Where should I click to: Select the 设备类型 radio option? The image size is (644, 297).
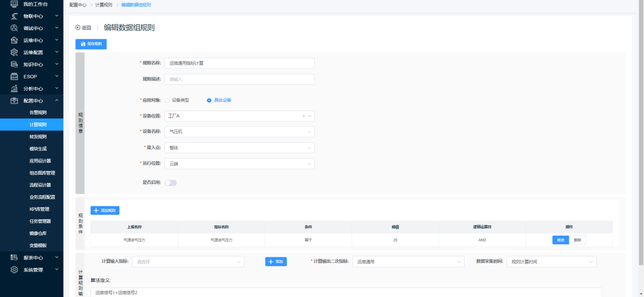(167, 100)
